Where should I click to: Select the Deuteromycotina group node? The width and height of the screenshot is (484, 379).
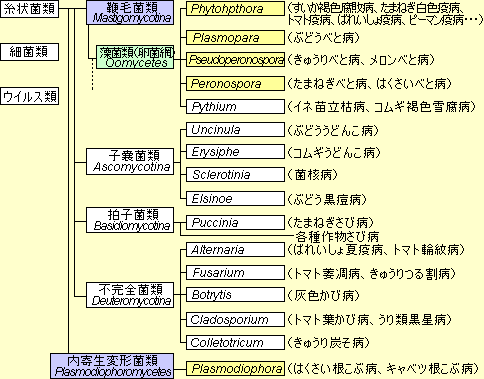click(x=130, y=295)
